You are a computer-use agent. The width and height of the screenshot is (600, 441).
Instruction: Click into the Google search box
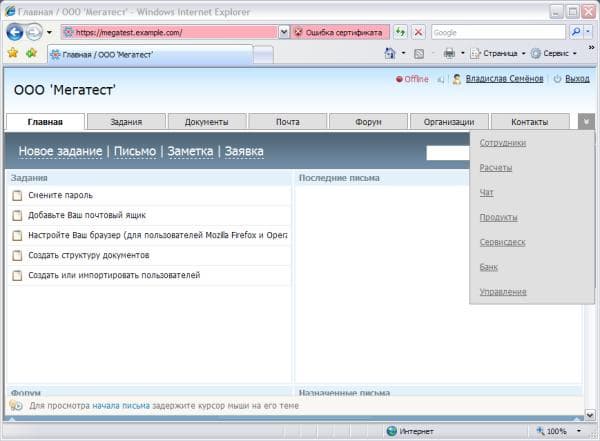498,33
